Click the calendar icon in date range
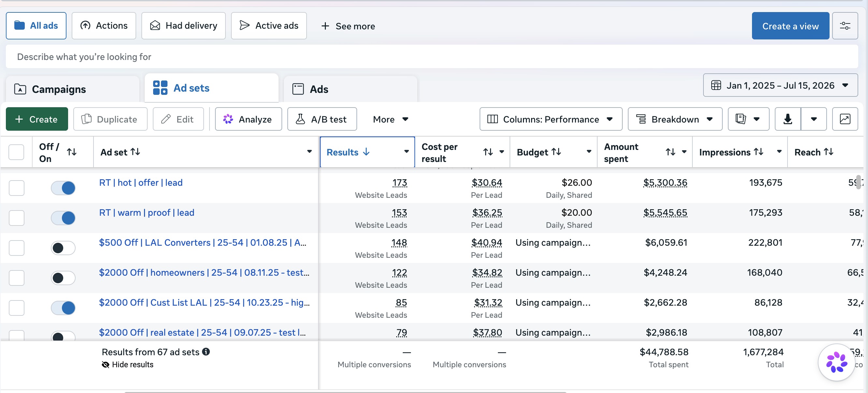The width and height of the screenshot is (868, 393). (716, 85)
